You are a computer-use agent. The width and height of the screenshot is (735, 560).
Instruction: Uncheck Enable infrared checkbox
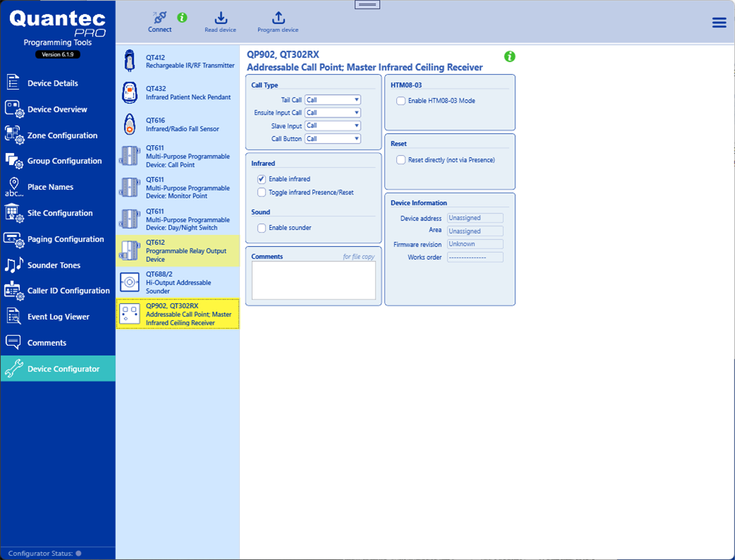coord(262,179)
